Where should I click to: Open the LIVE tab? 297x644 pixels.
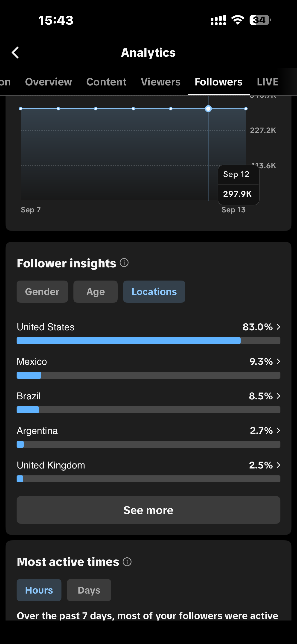tap(268, 82)
